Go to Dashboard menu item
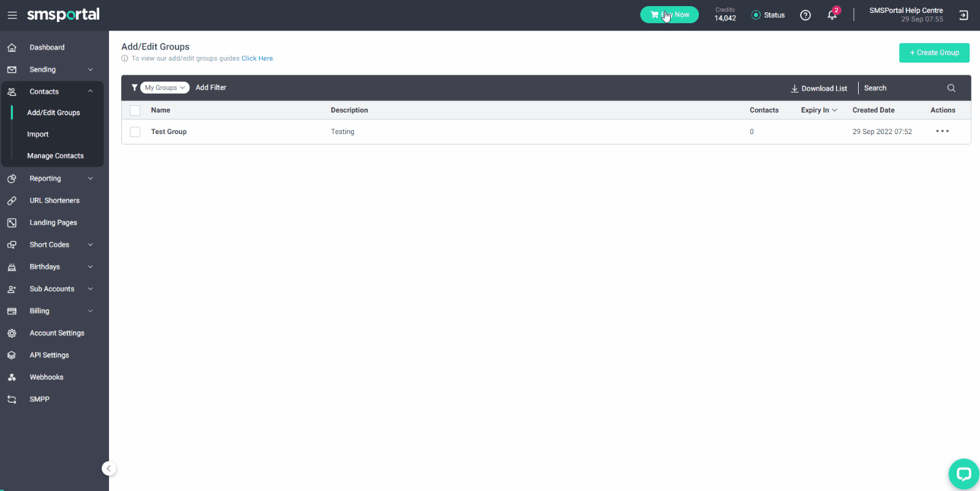The image size is (980, 491). 47,47
